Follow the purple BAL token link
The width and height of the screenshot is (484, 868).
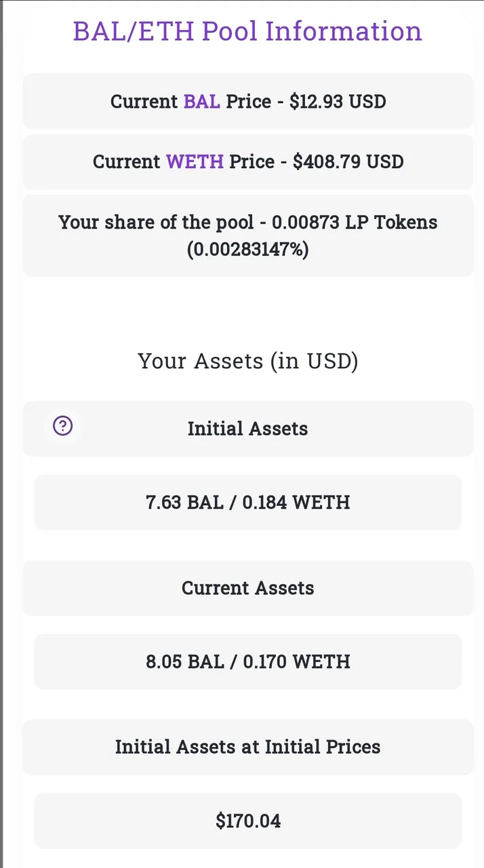point(201,102)
